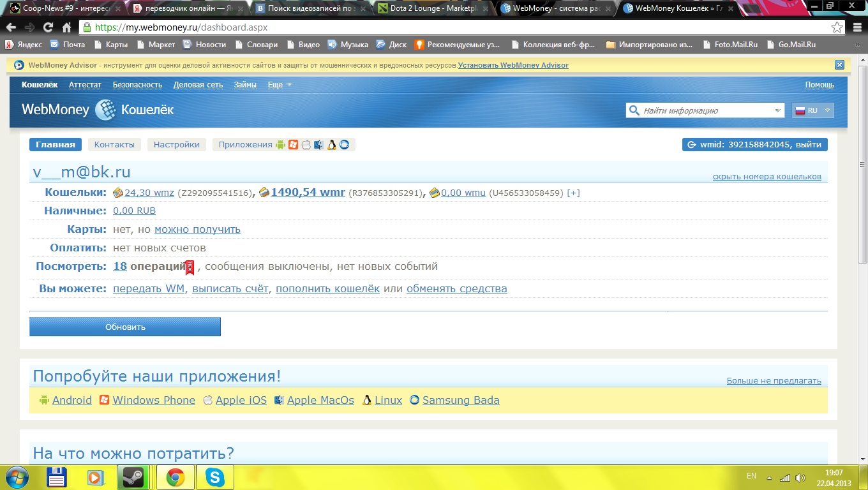Open the Кошелёк top menu item
Viewport: 868px width, 490px height.
coord(40,84)
